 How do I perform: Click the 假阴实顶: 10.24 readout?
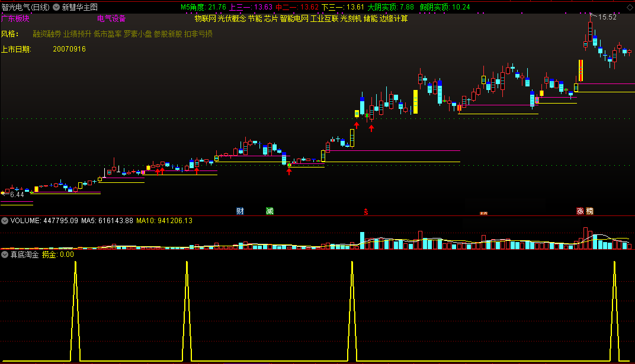(x=445, y=7)
